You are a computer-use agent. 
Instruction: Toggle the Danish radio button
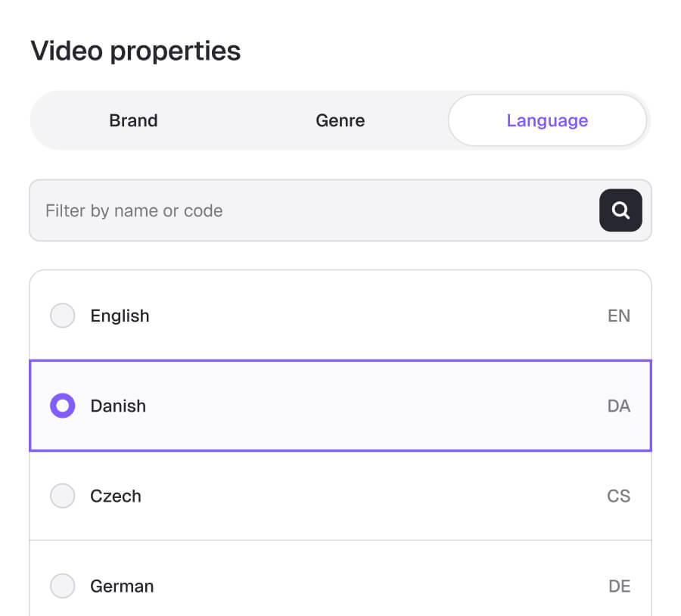coord(63,406)
